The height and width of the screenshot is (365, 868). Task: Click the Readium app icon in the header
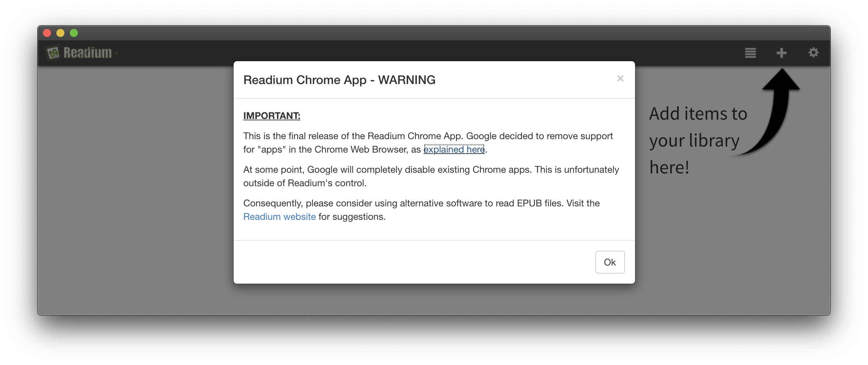pos(54,52)
